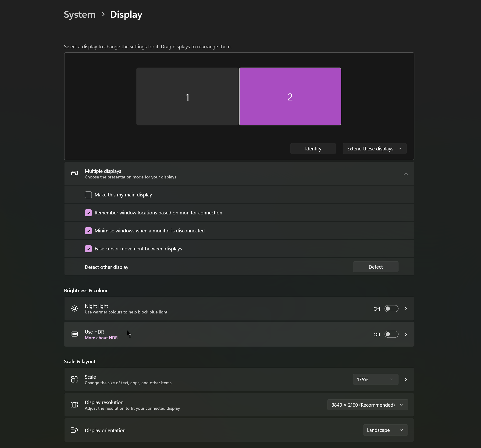The height and width of the screenshot is (448, 481).
Task: Tick Make this my main display
Action: click(x=88, y=195)
